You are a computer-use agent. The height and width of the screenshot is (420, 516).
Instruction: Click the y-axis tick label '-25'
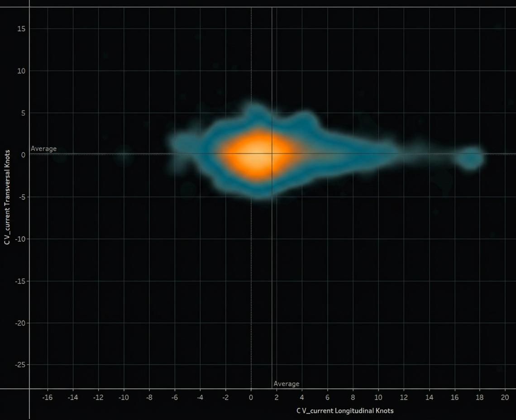20,365
